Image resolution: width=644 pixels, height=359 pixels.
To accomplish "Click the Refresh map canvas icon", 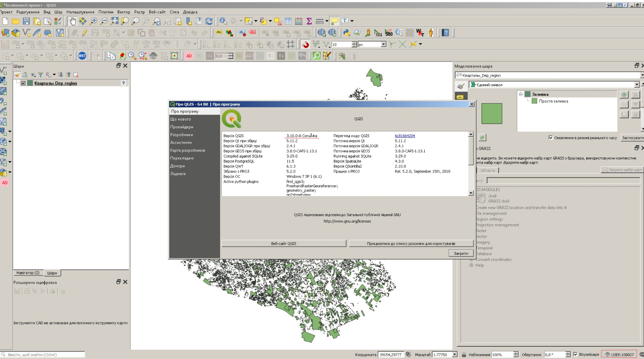I will coord(209,21).
